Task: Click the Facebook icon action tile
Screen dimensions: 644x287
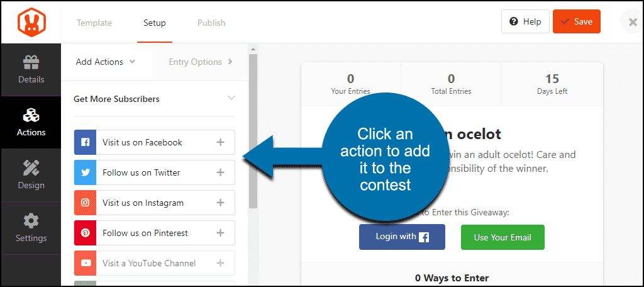Action: click(85, 142)
